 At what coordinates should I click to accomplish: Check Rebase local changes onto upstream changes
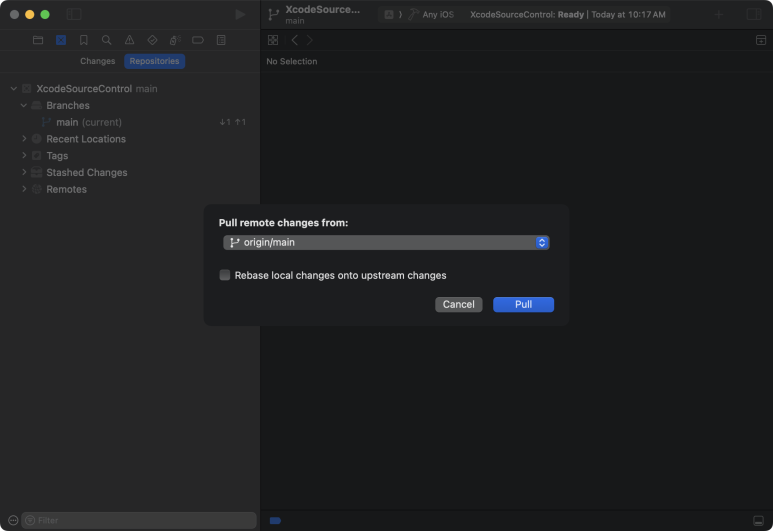click(x=224, y=275)
